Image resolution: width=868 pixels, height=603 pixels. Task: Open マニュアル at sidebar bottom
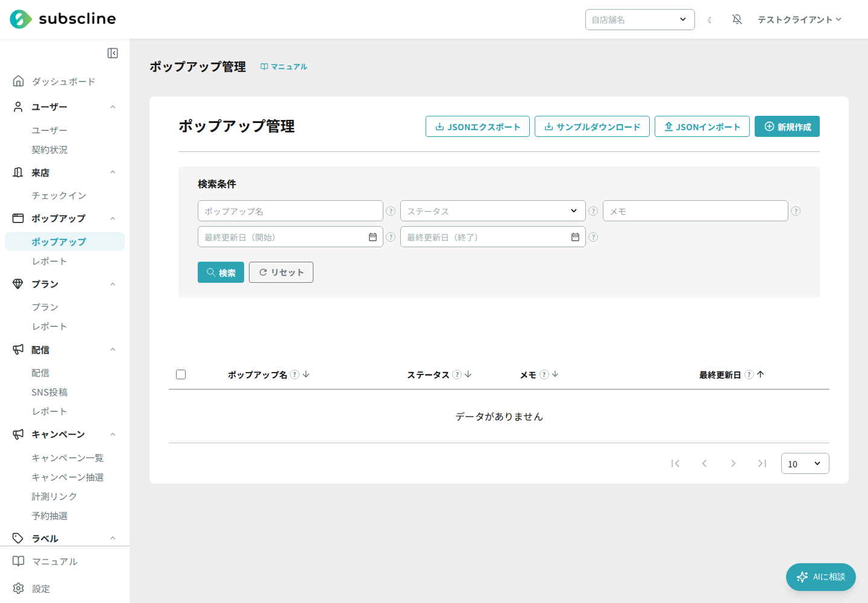tap(55, 561)
